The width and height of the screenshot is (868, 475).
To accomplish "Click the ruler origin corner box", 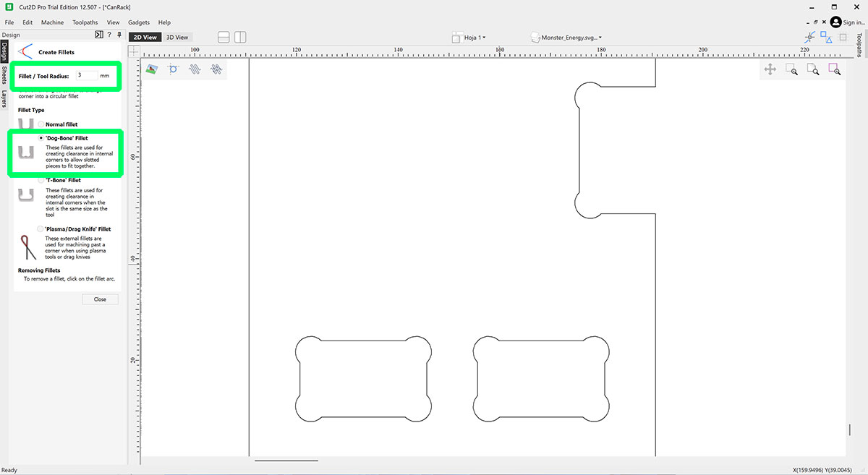I will tap(133, 51).
